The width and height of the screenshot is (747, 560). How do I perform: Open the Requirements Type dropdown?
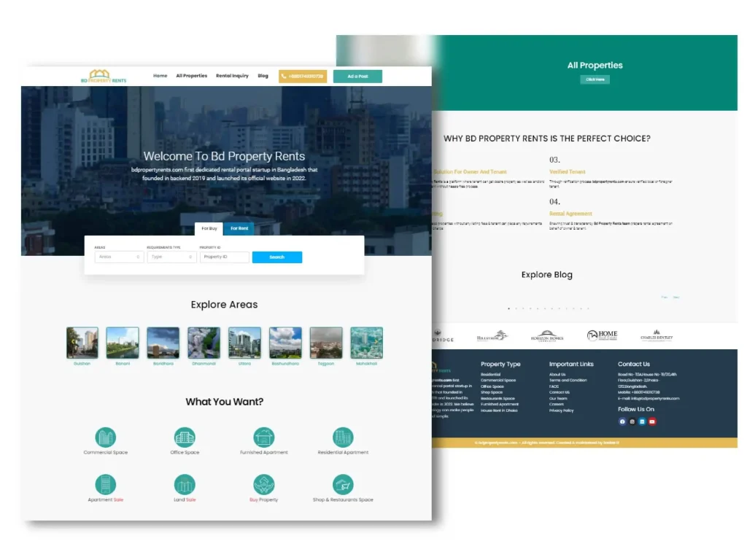171,257
